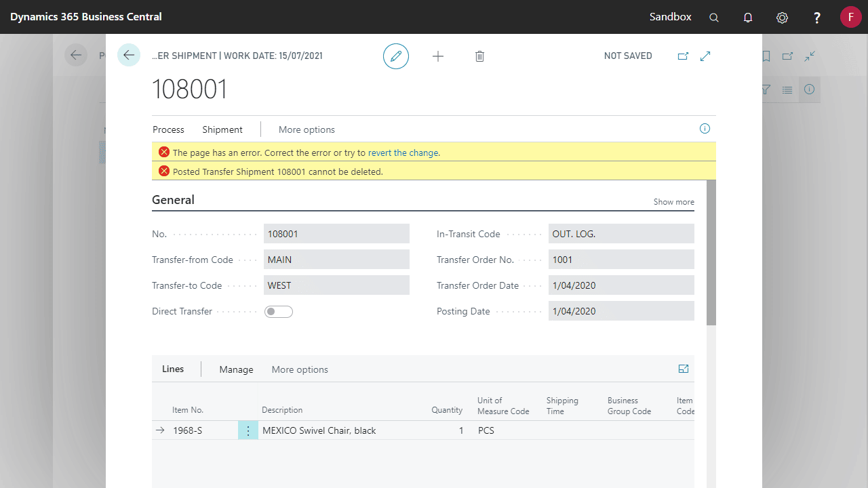Viewport: 868px width, 488px height.
Task: Click the filter icon in the background page
Action: (766, 89)
